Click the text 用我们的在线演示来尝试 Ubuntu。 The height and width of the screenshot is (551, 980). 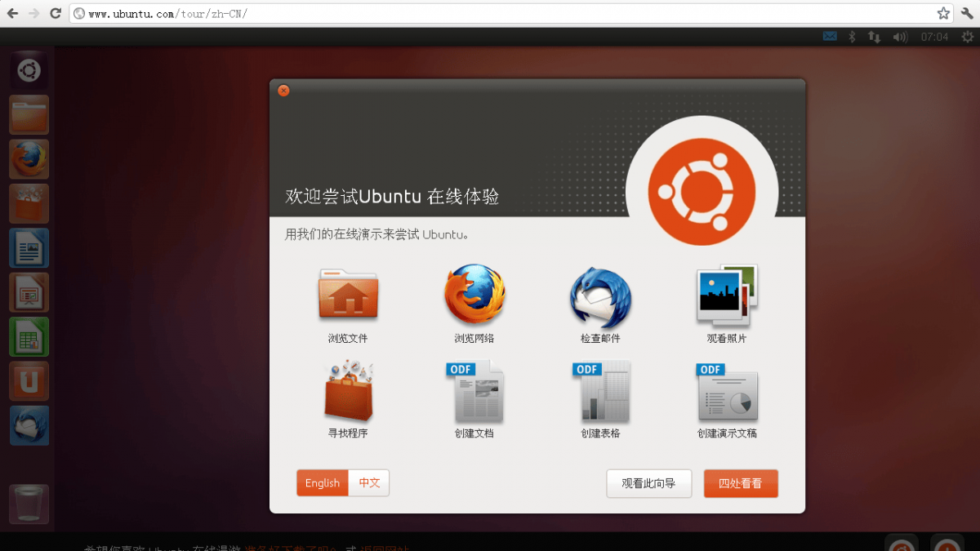click(x=377, y=234)
